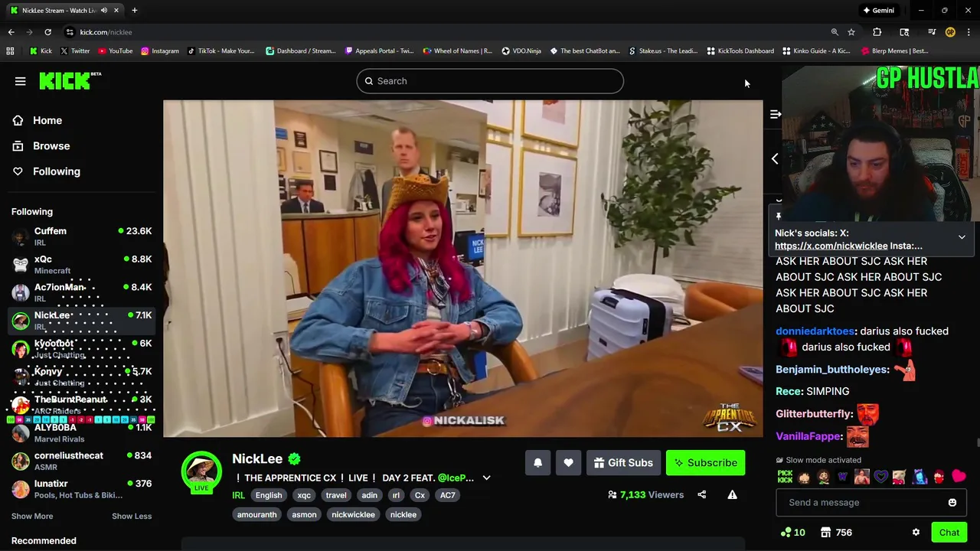The image size is (980, 551).
Task: Open the shop icon showing 756
Action: (x=835, y=533)
